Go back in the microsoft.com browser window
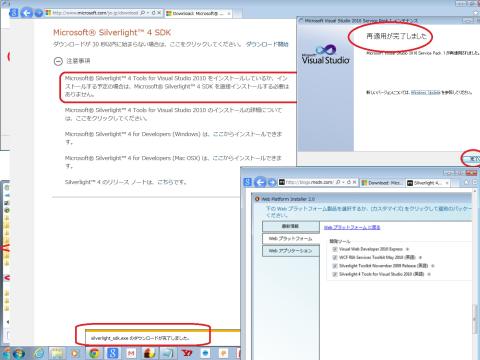The image size is (480, 360). coord(27,13)
